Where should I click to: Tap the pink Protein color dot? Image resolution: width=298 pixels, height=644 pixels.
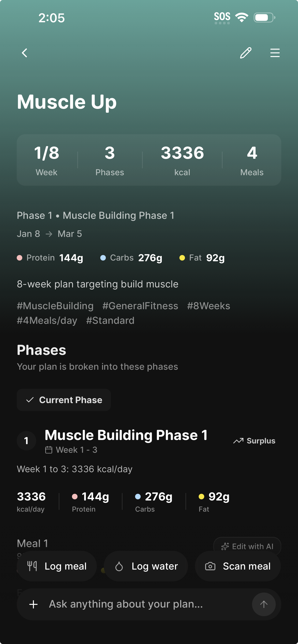(x=19, y=258)
